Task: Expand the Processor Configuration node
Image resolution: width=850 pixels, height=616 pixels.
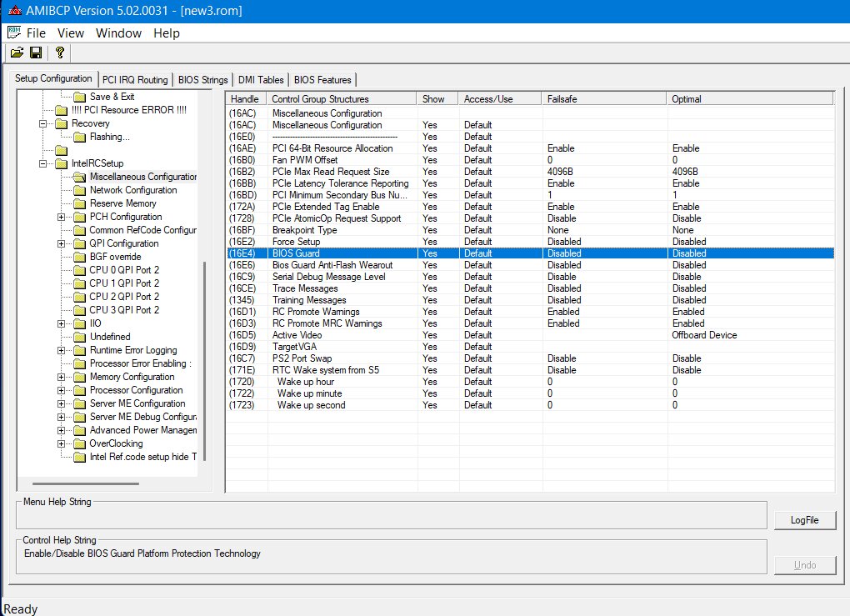Action: coord(62,390)
